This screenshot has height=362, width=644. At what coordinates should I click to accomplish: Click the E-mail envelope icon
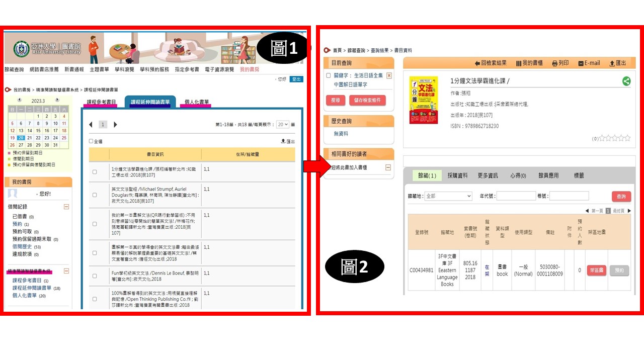tap(581, 62)
